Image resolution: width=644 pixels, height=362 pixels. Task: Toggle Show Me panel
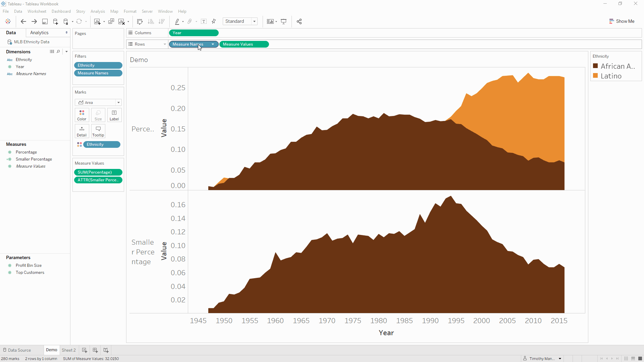tap(622, 21)
